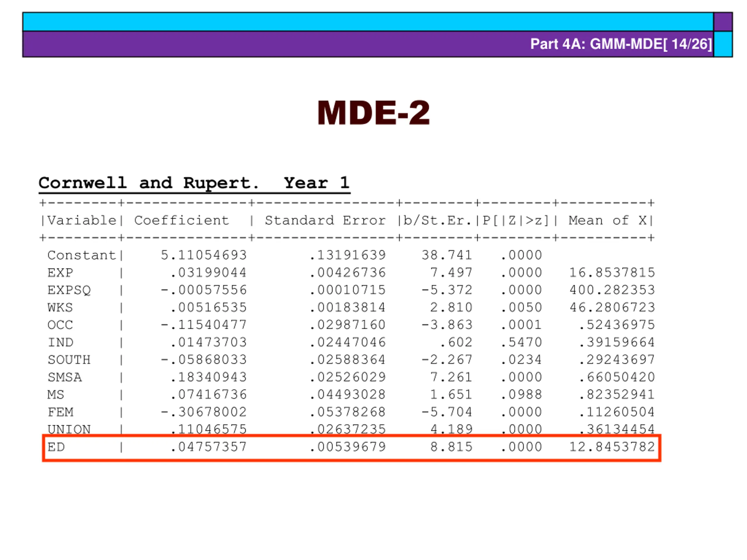
Task: Click the IND standard error .02447046
Action: pyautogui.click(x=348, y=343)
